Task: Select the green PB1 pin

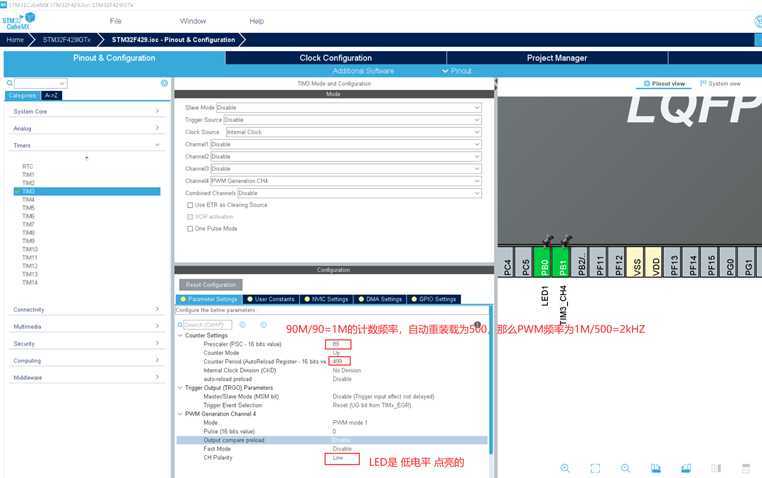Action: [x=562, y=262]
